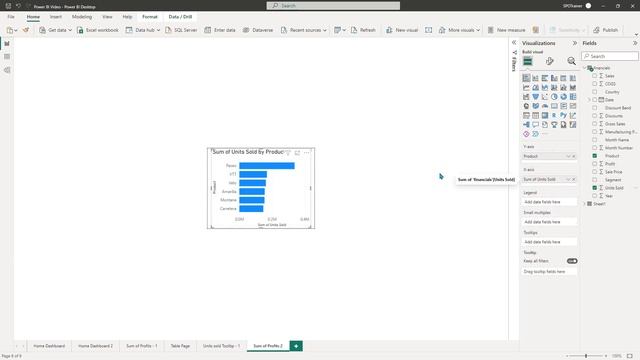
Task: Click Enter data in the ribbon
Action: (x=220, y=30)
